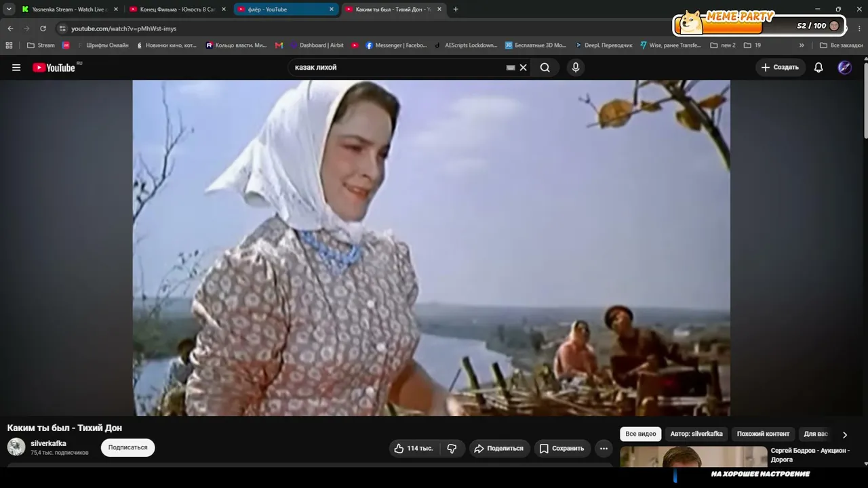Open the 'Wise, ранее Transfe...' bookmark
This screenshot has width=868, height=488.
[671, 45]
